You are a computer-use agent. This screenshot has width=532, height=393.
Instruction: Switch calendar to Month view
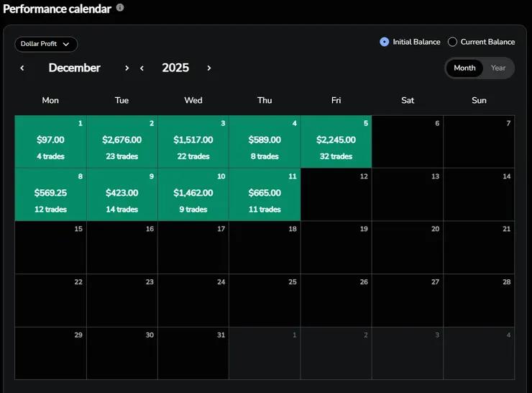[464, 68]
